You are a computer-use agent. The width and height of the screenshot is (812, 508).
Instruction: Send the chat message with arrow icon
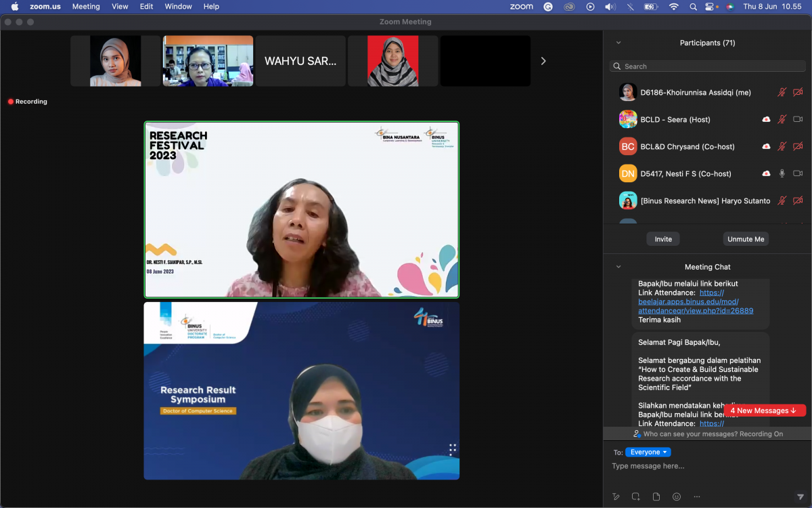coord(800,496)
